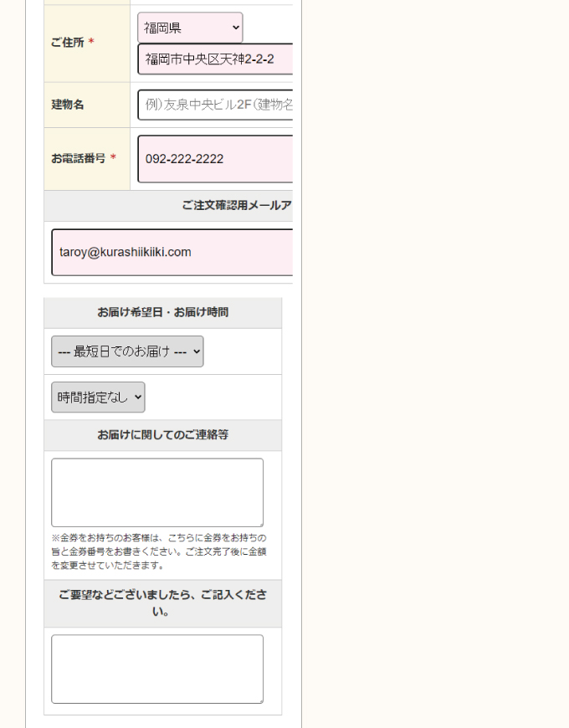The height and width of the screenshot is (728, 569).
Task: Open the 時間指定なし delivery time dropdown
Action: [98, 397]
